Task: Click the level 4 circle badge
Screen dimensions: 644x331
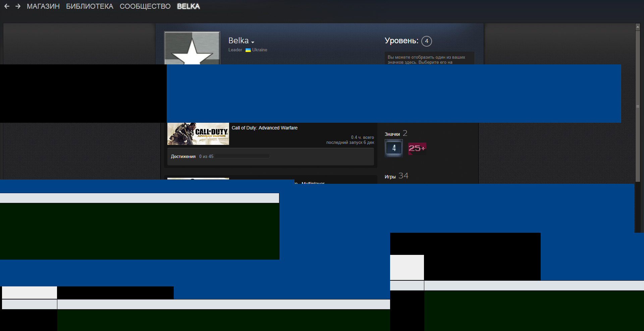Action: [x=427, y=41]
